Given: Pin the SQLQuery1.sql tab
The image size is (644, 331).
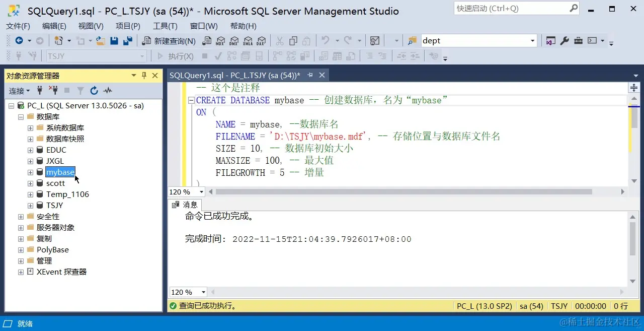Looking at the screenshot, I should (310, 75).
